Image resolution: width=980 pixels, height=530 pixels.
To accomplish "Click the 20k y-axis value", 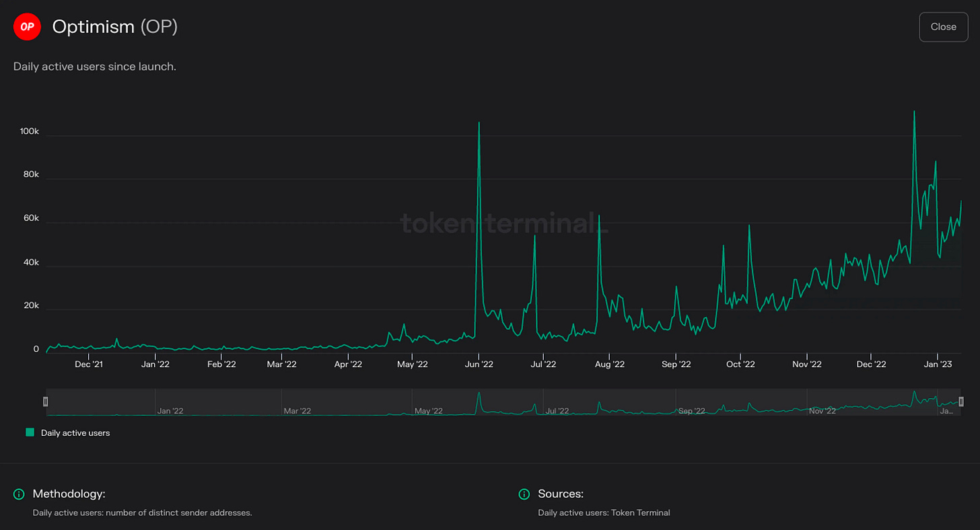I will pos(32,306).
